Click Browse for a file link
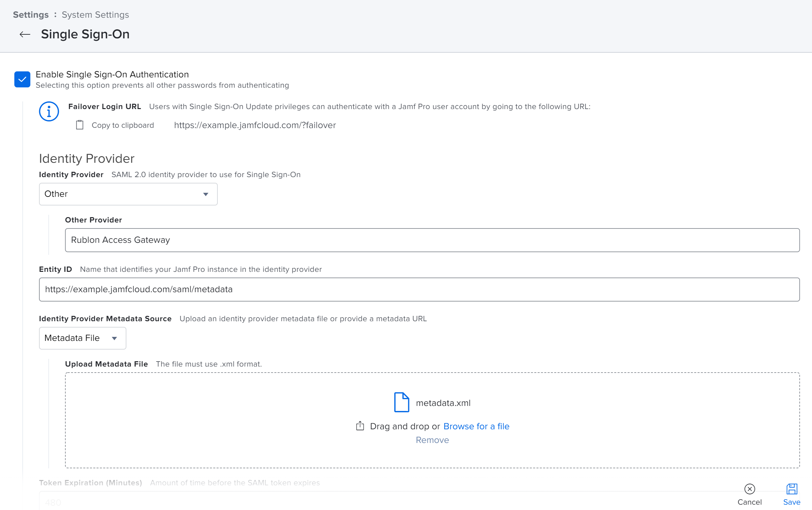The image size is (812, 510). coord(476,426)
